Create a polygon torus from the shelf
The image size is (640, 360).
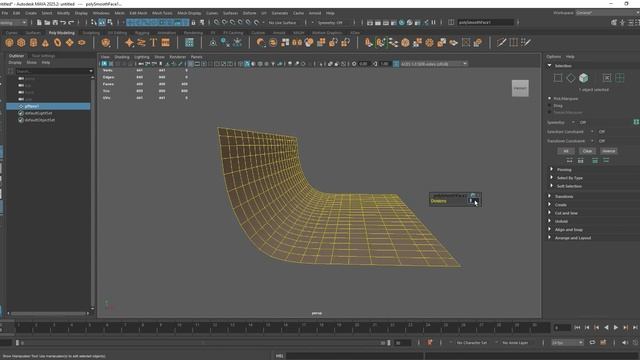pos(58,42)
